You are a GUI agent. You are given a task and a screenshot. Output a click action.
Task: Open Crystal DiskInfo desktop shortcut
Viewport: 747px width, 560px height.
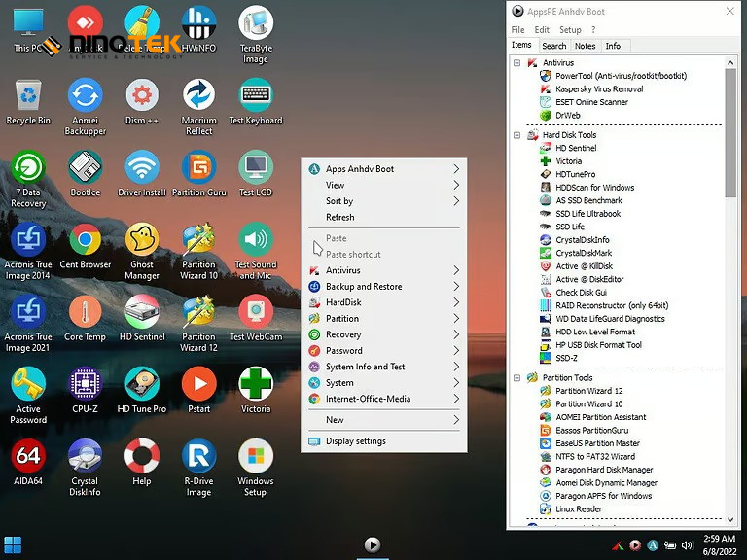[x=85, y=457]
